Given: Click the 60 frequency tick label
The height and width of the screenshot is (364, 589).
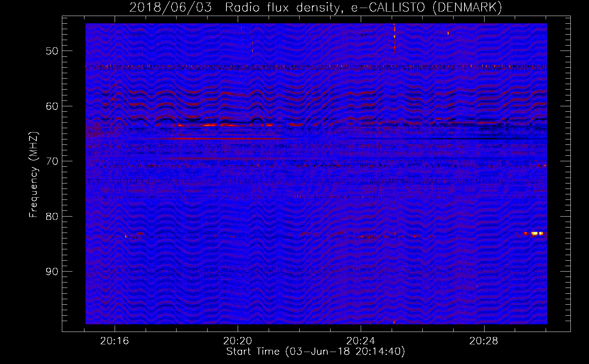Looking at the screenshot, I should click(x=52, y=106).
